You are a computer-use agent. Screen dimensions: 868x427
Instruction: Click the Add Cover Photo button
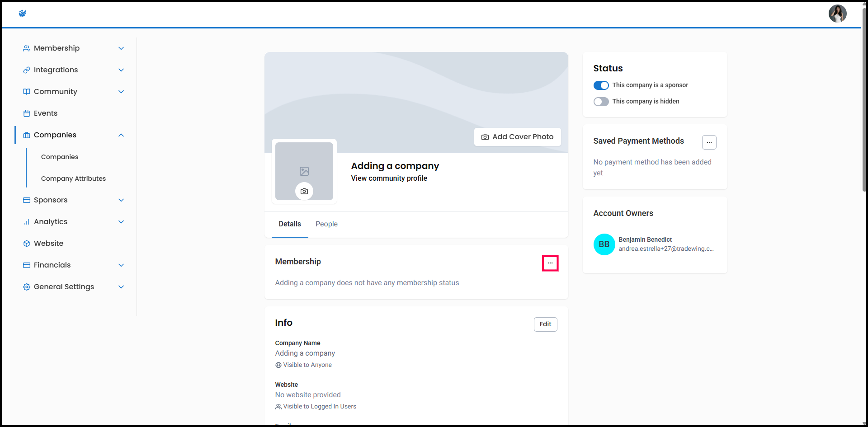click(x=517, y=137)
